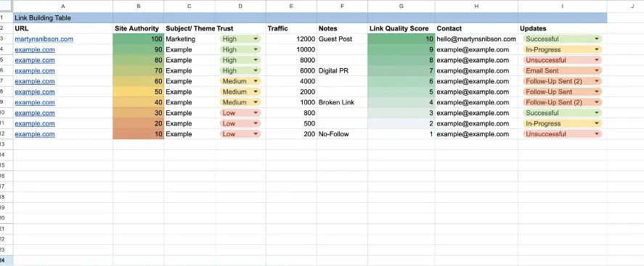The height and width of the screenshot is (266, 644).
Task: Select the Link Quality Score 10 cell
Action: 402,39
